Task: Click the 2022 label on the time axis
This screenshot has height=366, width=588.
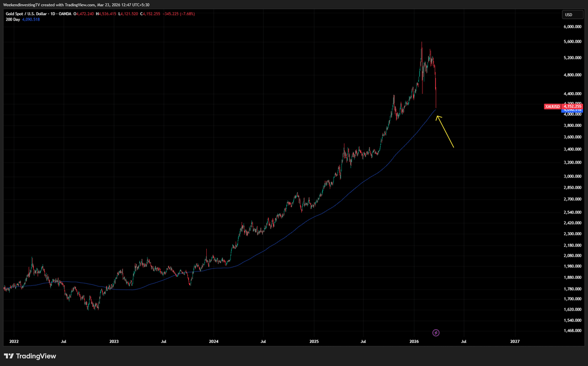Action: 14,341
